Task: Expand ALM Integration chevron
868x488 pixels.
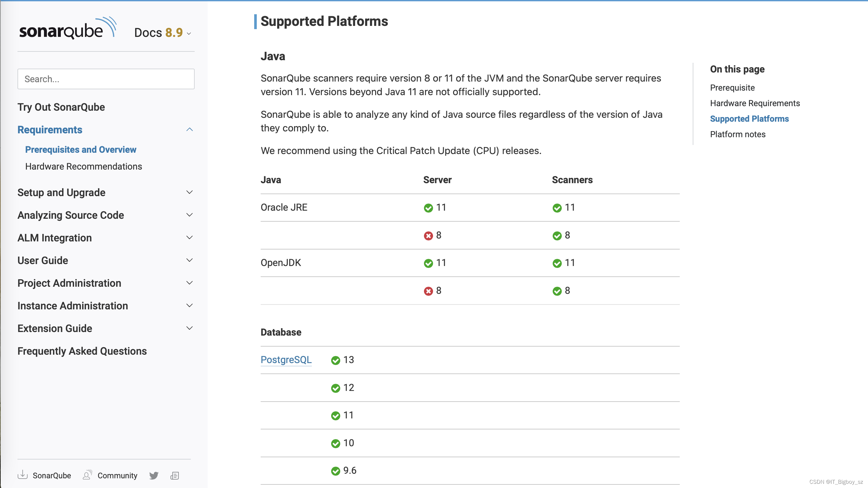Action: pos(190,238)
